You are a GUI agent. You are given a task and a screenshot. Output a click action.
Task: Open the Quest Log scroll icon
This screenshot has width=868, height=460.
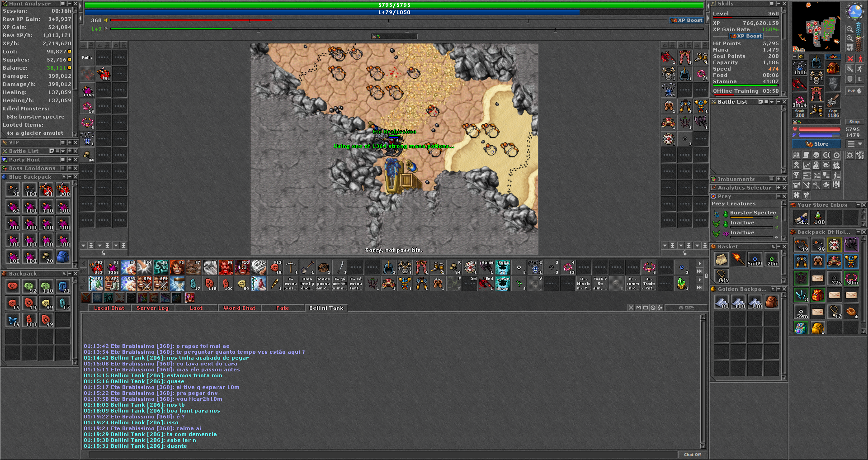[807, 155]
